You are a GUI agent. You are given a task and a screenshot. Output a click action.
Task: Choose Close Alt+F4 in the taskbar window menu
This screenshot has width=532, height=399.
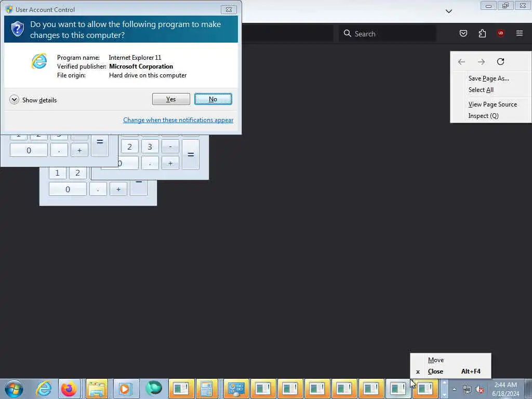point(450,371)
